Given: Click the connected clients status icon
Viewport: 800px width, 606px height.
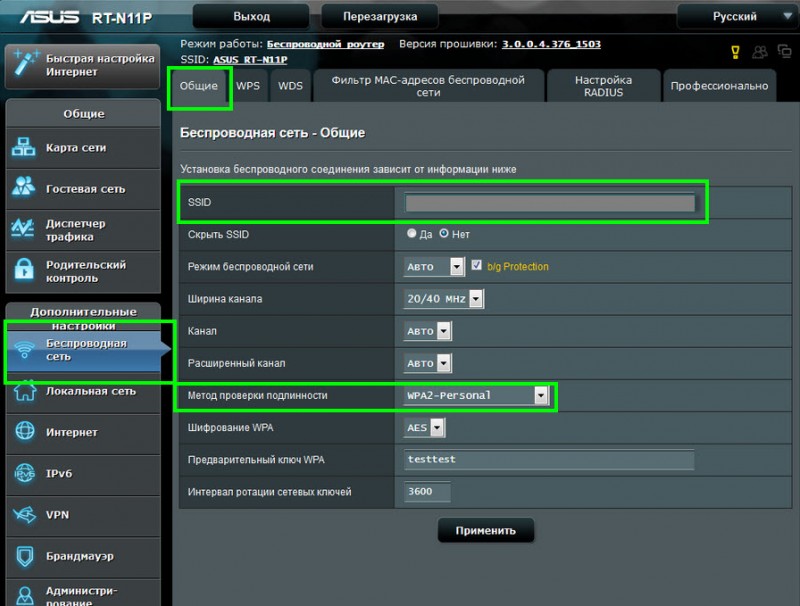Looking at the screenshot, I should pyautogui.click(x=760, y=52).
